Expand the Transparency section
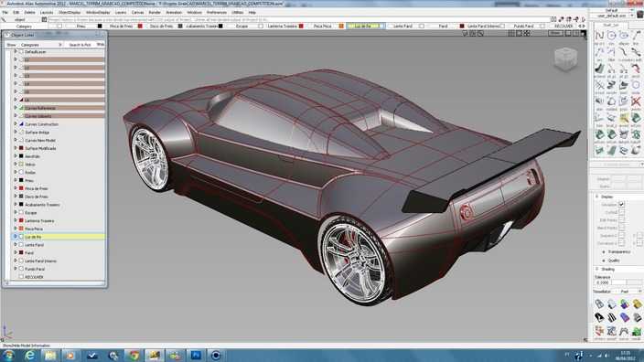The width and height of the screenshot is (644, 362). tap(604, 251)
